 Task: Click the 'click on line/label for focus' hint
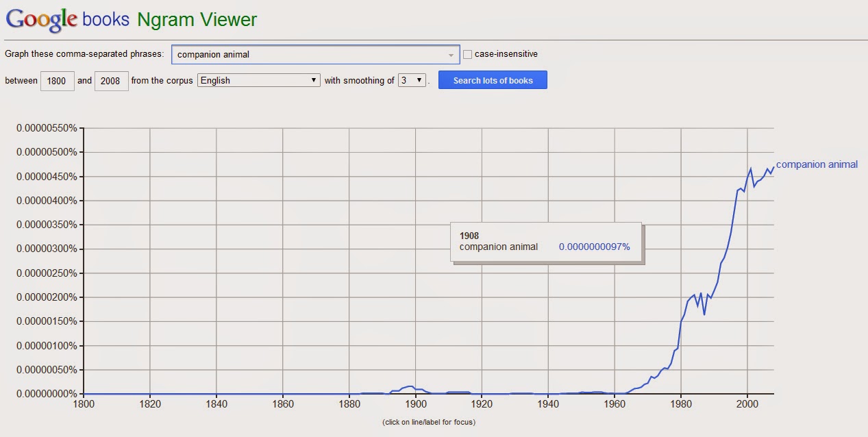(428, 422)
